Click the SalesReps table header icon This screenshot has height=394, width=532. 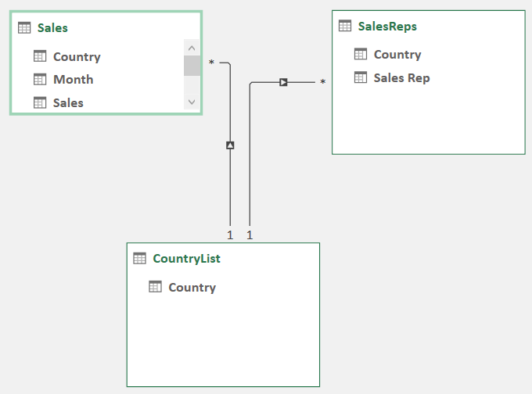(x=345, y=26)
